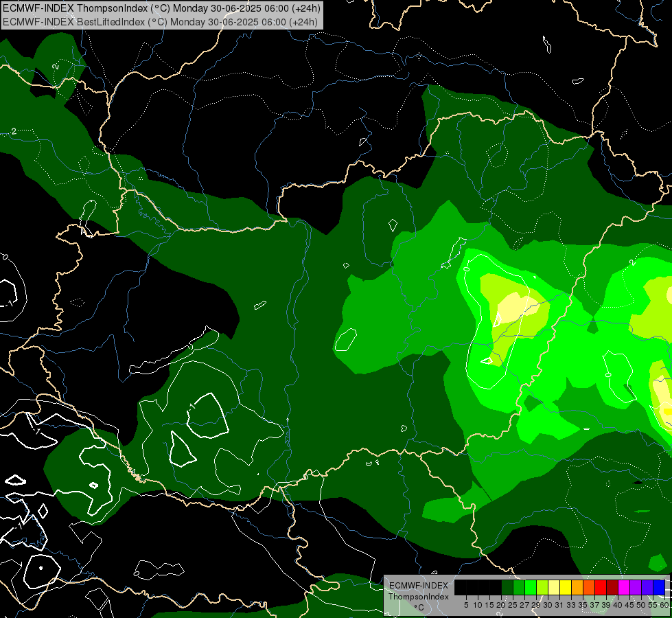Click the legend label ThompsonIndex

tap(419, 597)
